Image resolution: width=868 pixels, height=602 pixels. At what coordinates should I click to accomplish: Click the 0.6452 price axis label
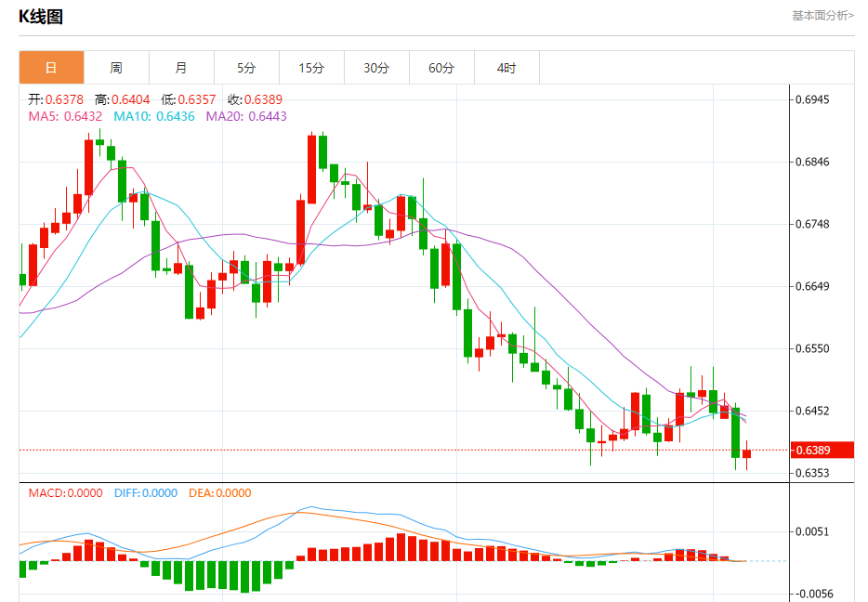click(x=812, y=412)
